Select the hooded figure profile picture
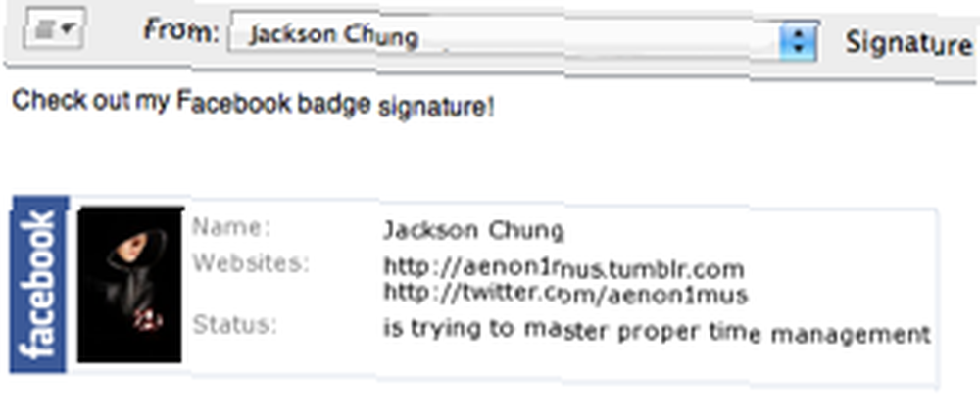980x418 pixels. 130,285
